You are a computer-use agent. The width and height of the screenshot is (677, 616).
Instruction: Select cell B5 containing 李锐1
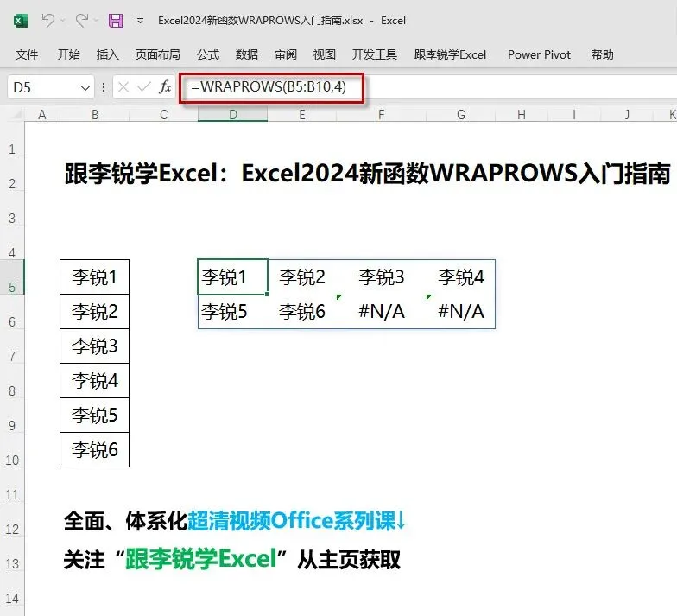point(95,276)
